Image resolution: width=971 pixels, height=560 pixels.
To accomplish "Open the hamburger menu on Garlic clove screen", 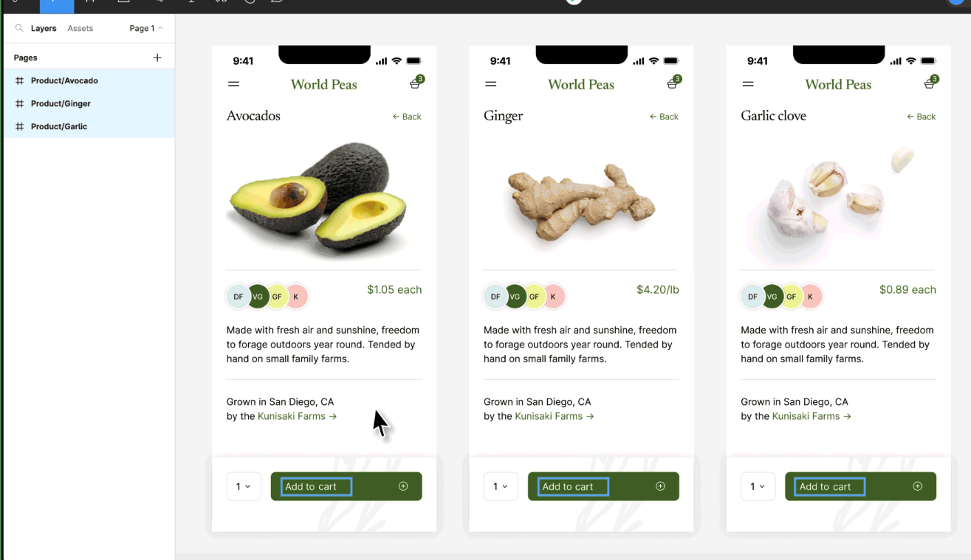I will pyautogui.click(x=748, y=84).
